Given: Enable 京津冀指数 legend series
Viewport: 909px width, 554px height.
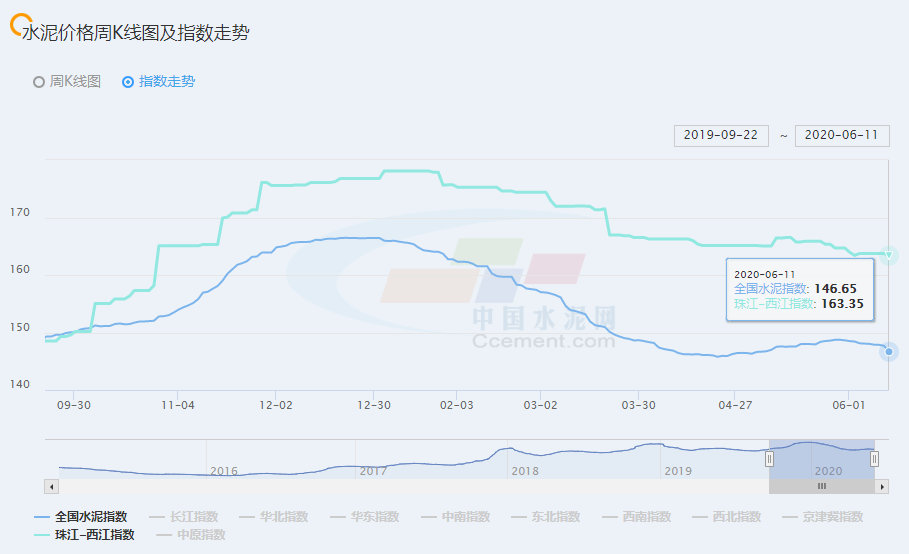Looking at the screenshot, I should 824,517.
